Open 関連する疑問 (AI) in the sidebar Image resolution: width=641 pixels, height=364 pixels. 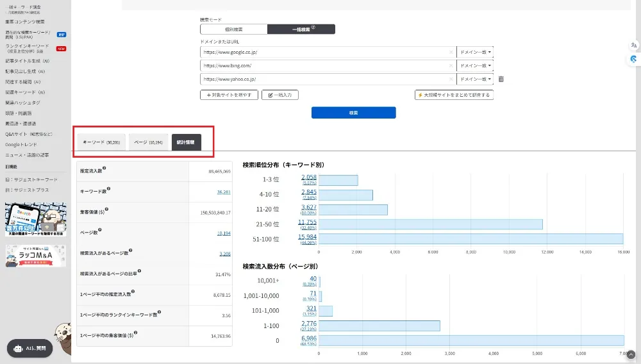[23, 82]
